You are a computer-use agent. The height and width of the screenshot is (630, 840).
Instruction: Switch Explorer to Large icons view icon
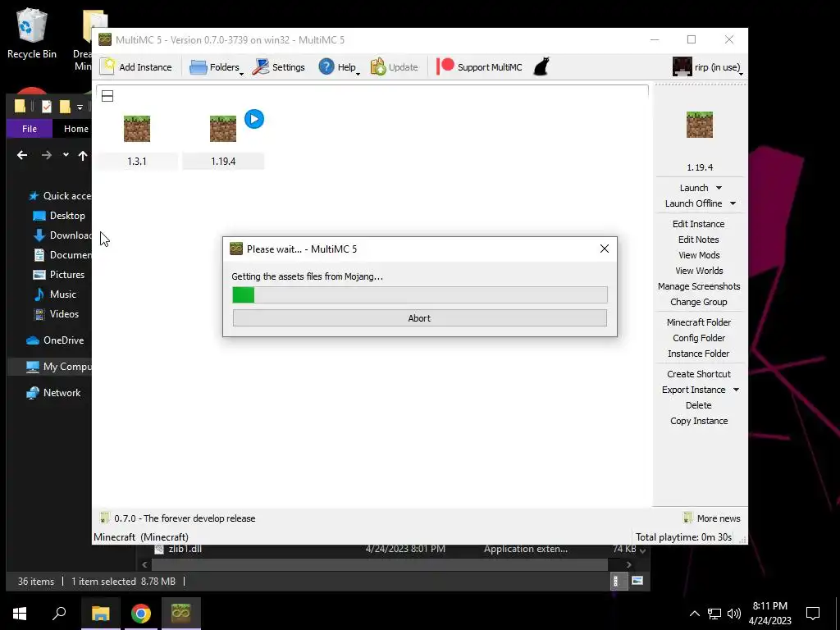[637, 581]
